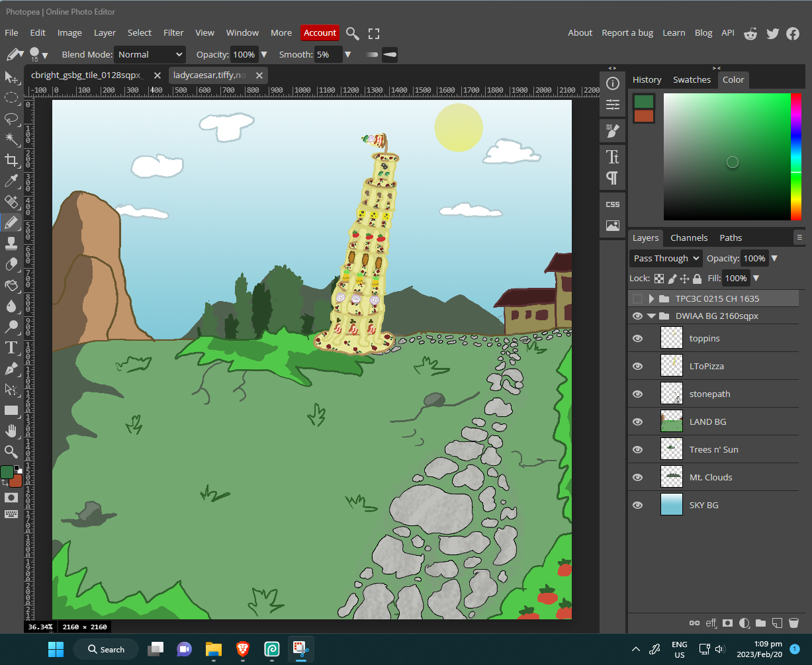Open the Layer menu
The height and width of the screenshot is (665, 812).
(x=105, y=32)
